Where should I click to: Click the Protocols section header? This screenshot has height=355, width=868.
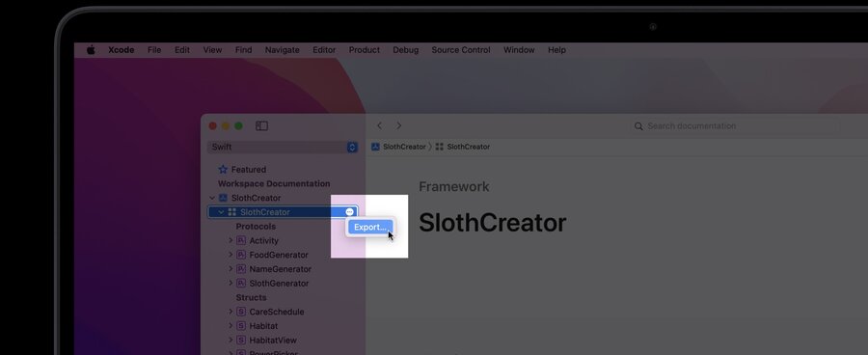(x=256, y=227)
